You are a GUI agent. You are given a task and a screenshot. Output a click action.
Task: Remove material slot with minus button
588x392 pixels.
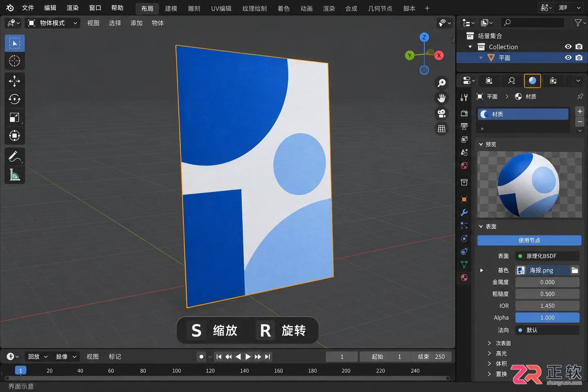pos(580,122)
